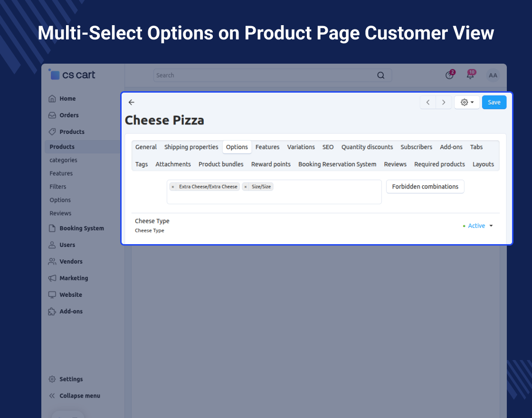The width and height of the screenshot is (532, 418).
Task: Open the Add-ons product tab
Action: coord(451,147)
